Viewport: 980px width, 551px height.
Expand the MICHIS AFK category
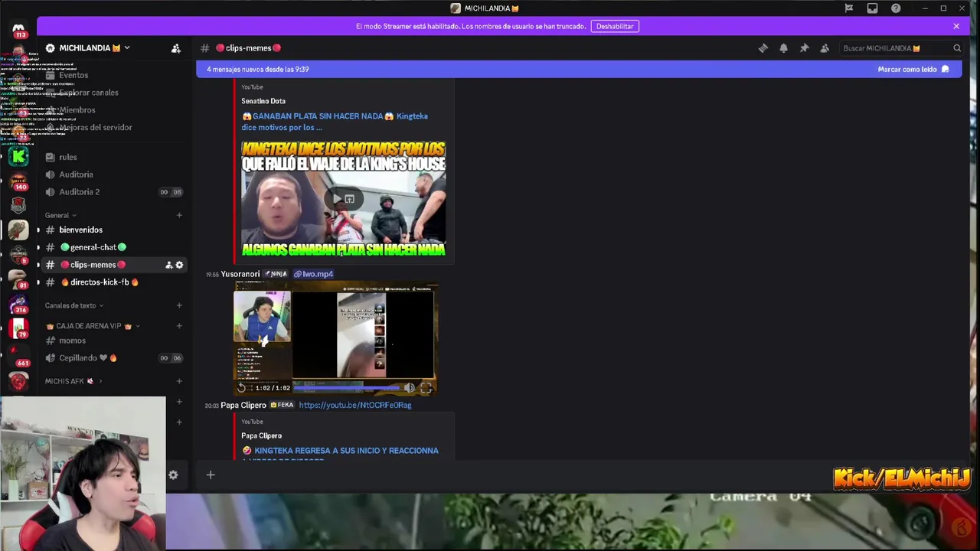tap(73, 381)
